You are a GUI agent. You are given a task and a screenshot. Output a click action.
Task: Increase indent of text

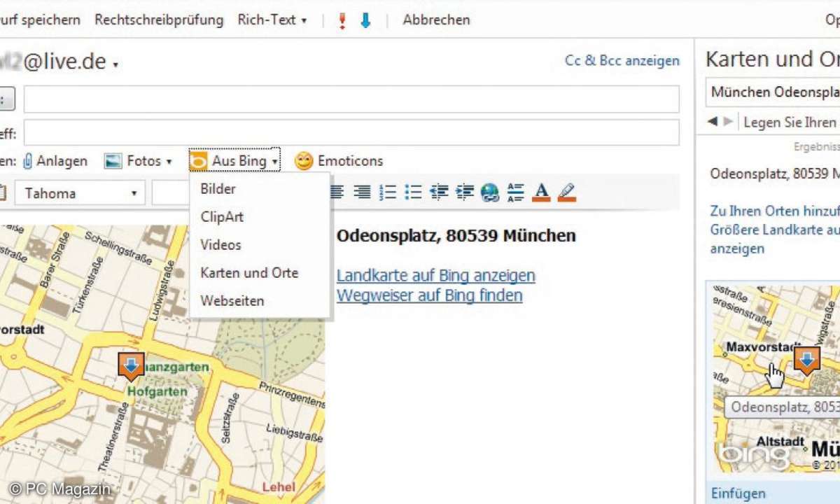click(x=464, y=192)
